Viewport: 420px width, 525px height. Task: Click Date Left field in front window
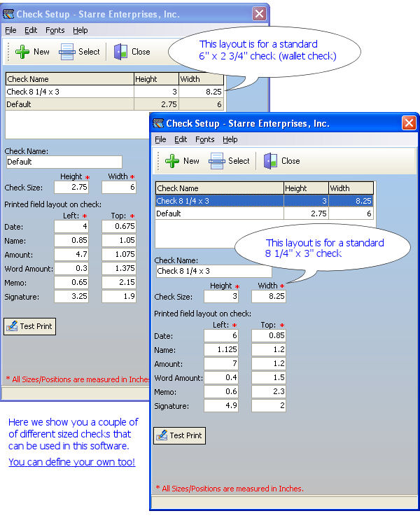coord(221,335)
